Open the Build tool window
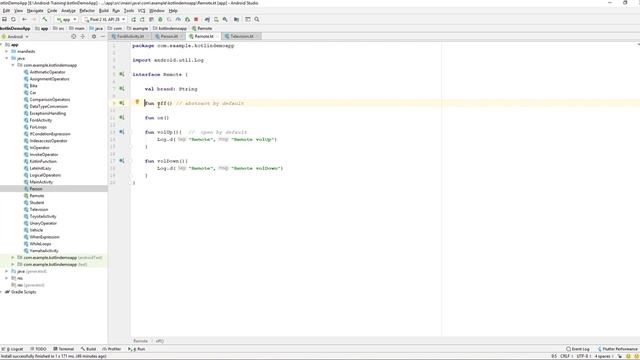 [x=88, y=349]
